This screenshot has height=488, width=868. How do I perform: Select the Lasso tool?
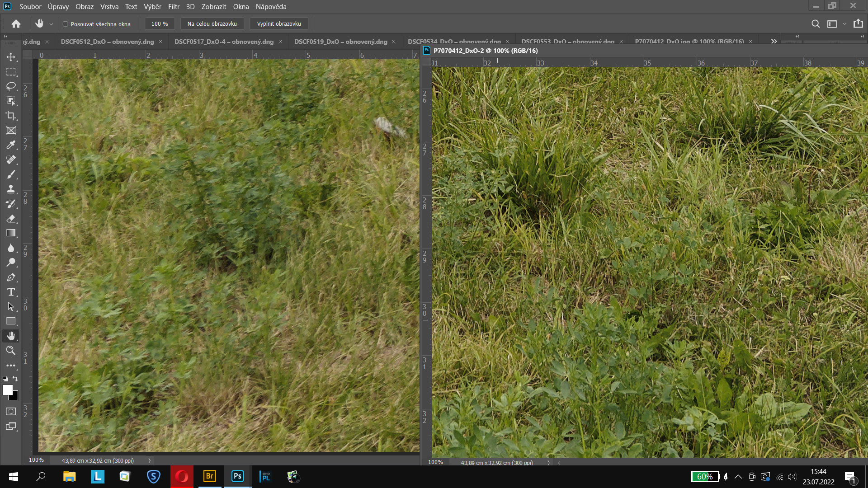(x=11, y=86)
